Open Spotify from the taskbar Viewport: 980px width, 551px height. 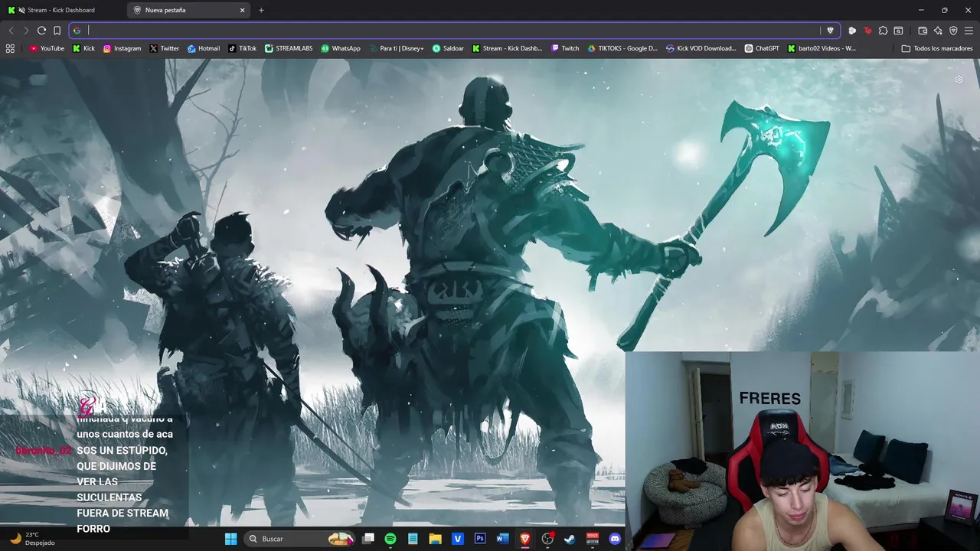(390, 539)
